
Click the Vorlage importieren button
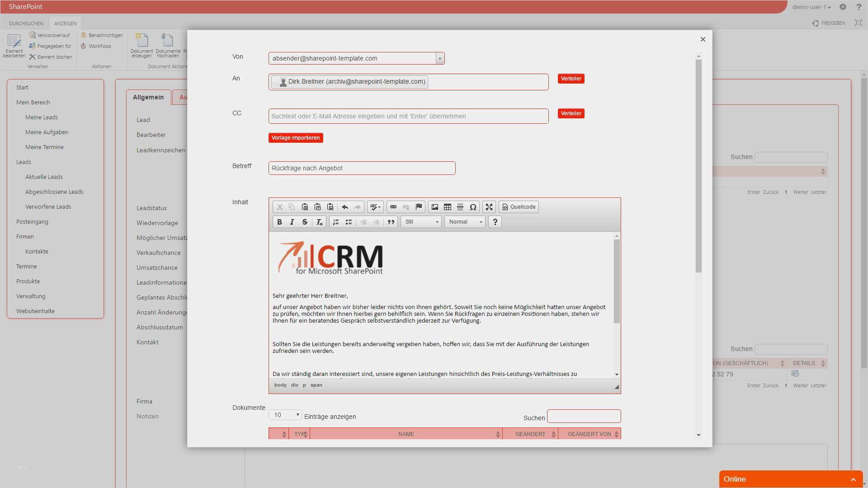[296, 138]
